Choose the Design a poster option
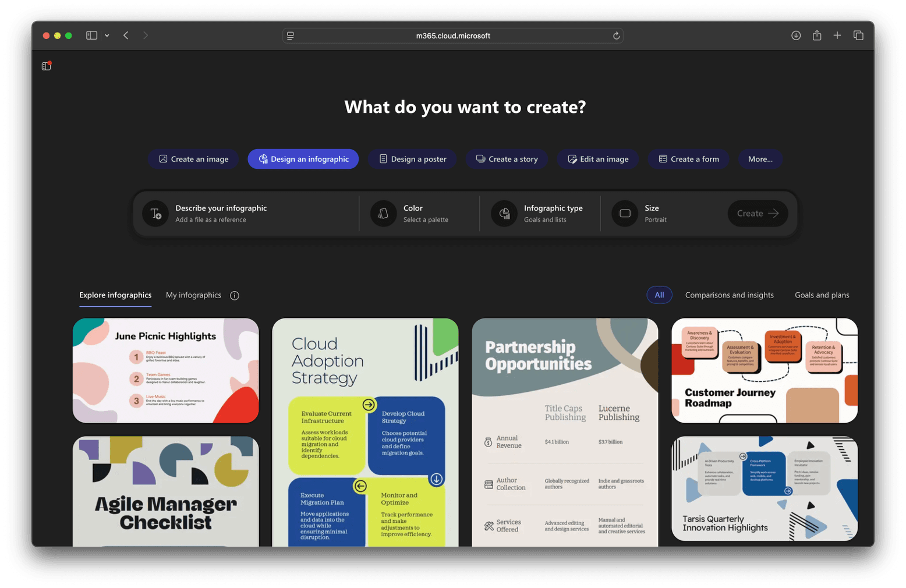The height and width of the screenshot is (588, 906). coord(412,159)
